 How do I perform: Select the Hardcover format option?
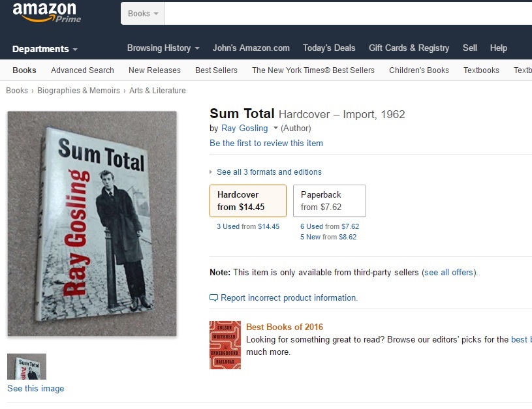(x=248, y=201)
